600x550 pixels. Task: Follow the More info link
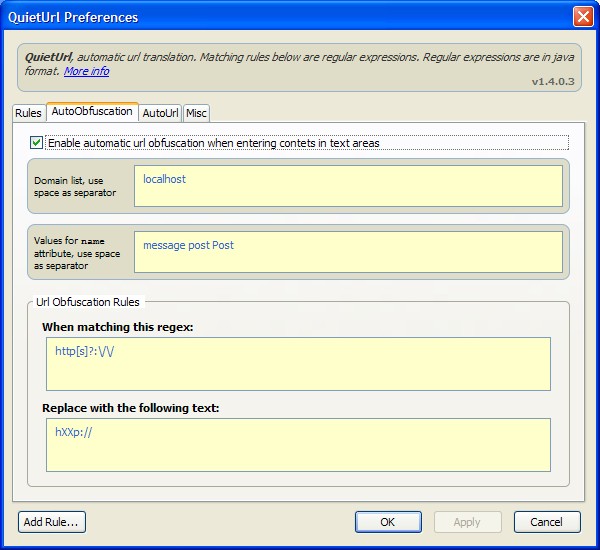86,71
